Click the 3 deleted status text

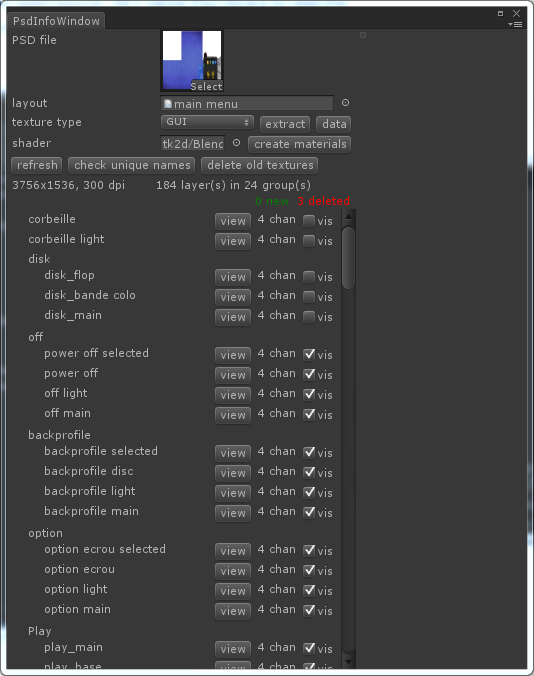(323, 201)
